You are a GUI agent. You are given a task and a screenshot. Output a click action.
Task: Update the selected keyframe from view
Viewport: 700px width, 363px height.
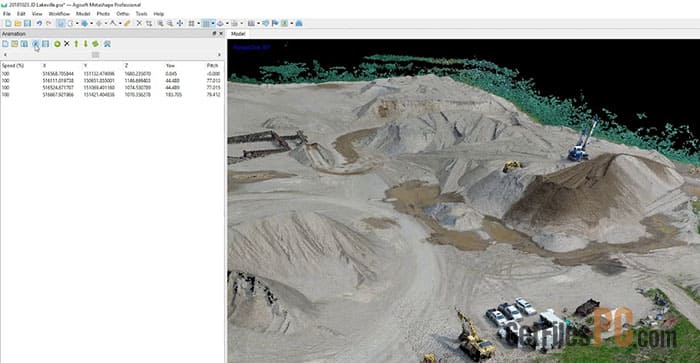pos(95,44)
